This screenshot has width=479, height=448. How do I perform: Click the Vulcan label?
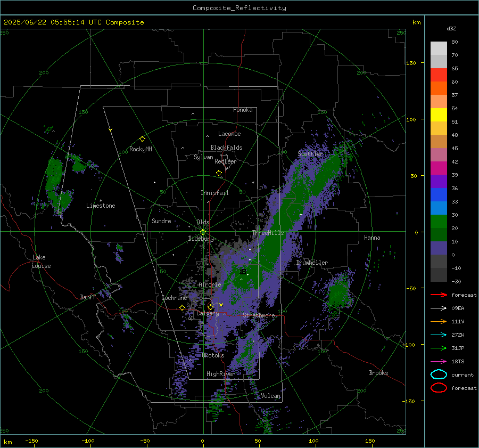(x=271, y=396)
